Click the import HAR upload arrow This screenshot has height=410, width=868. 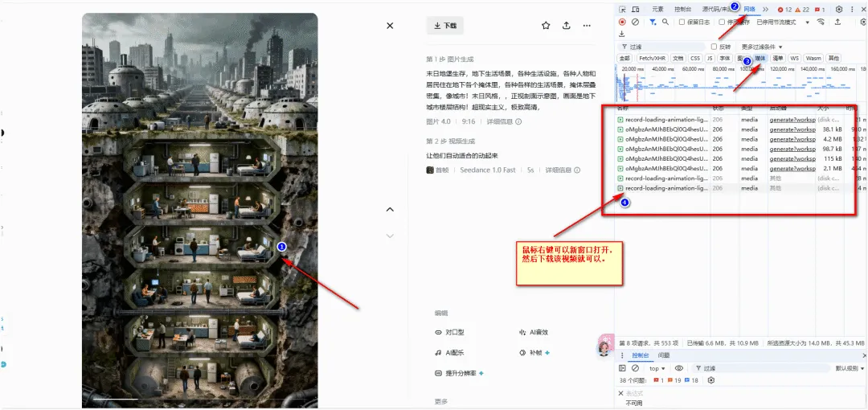click(x=838, y=23)
